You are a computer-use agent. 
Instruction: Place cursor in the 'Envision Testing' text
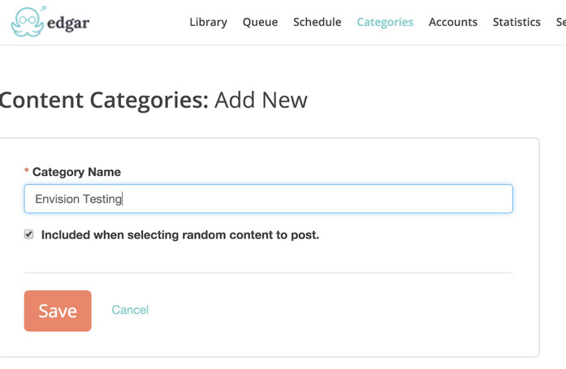tap(78, 199)
